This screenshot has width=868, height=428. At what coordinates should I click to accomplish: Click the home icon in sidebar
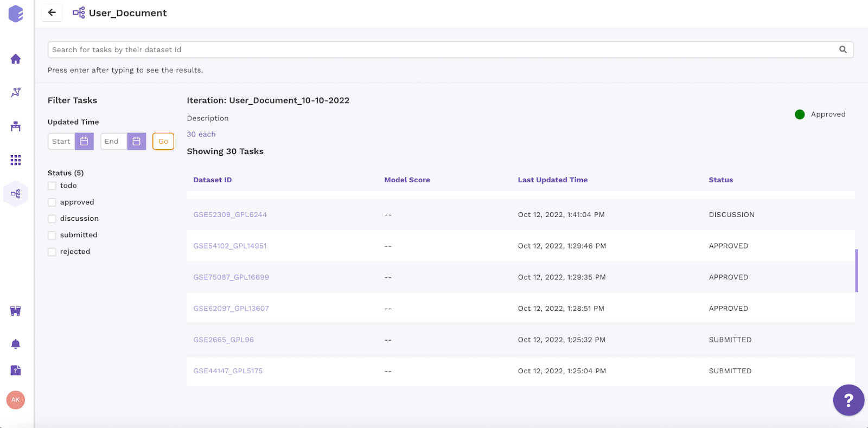pyautogui.click(x=16, y=59)
